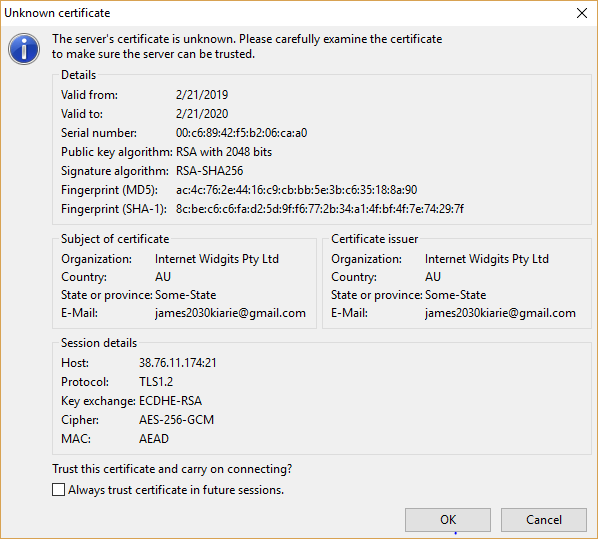Click the blue information icon
Image resolution: width=598 pixels, height=539 pixels.
coord(24,49)
